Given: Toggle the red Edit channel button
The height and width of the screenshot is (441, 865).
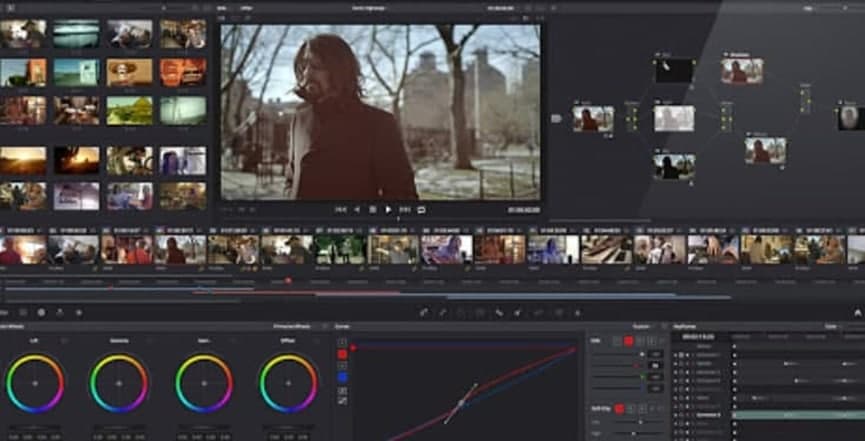Looking at the screenshot, I should 628,341.
